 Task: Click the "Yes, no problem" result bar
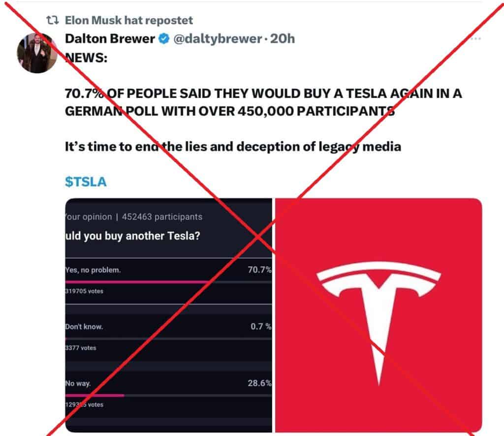(x=138, y=282)
